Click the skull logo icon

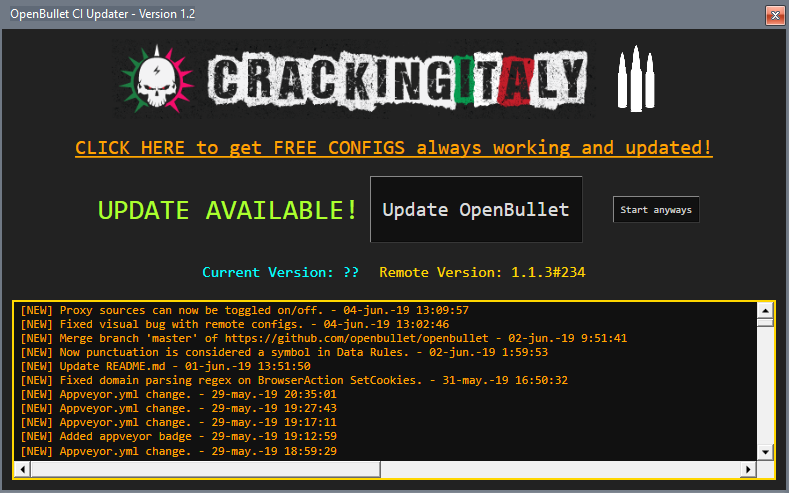[x=156, y=79]
